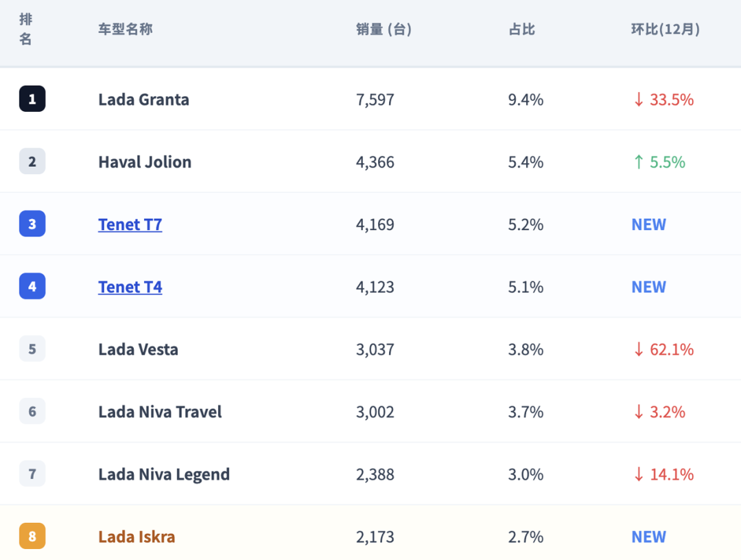The height and width of the screenshot is (560, 741).
Task: Click the 占比 column header
Action: (521, 30)
